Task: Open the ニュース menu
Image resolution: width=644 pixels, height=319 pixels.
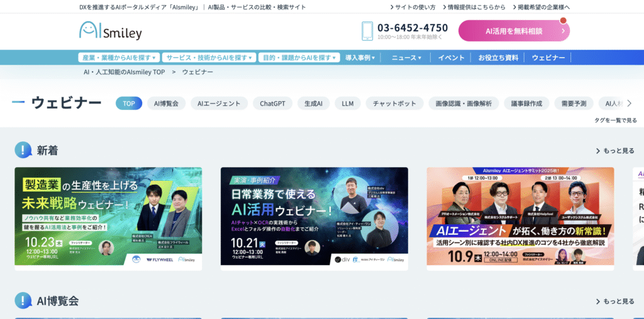Action: (x=407, y=58)
